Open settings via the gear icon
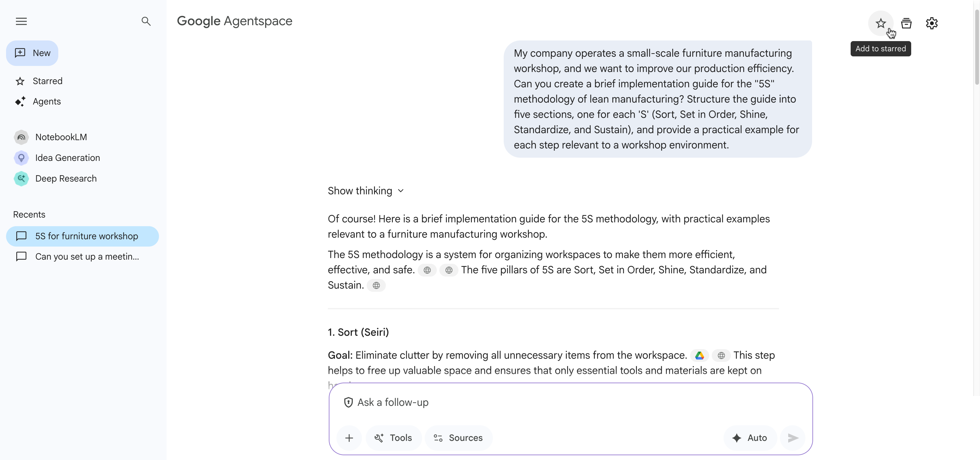The height and width of the screenshot is (460, 980). point(932,23)
